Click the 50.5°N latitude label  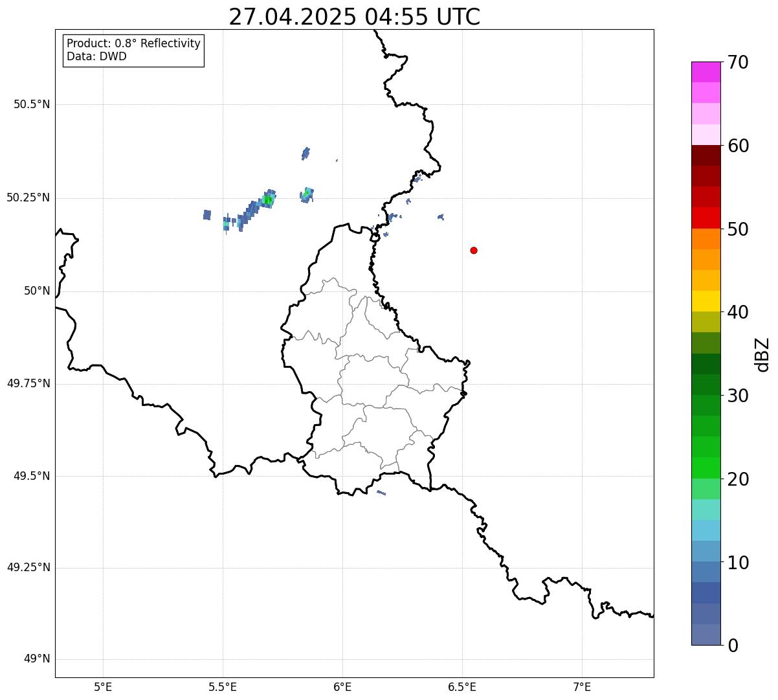coord(32,104)
